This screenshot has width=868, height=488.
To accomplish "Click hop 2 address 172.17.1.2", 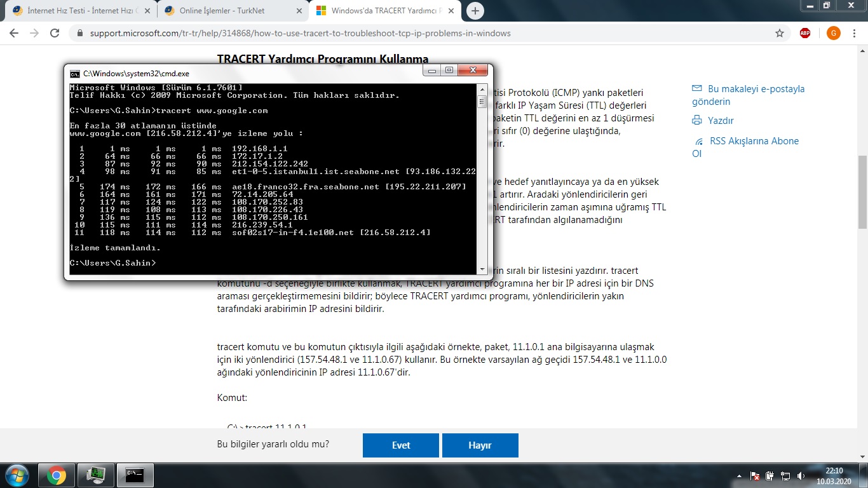I will pyautogui.click(x=257, y=156).
